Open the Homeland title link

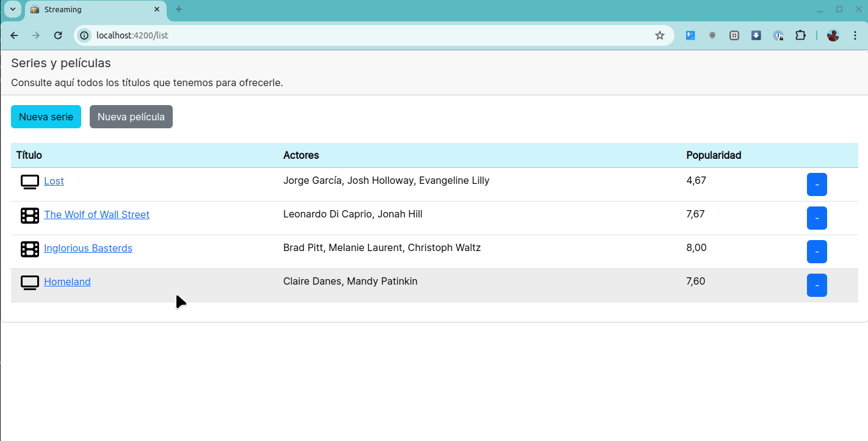pos(67,282)
